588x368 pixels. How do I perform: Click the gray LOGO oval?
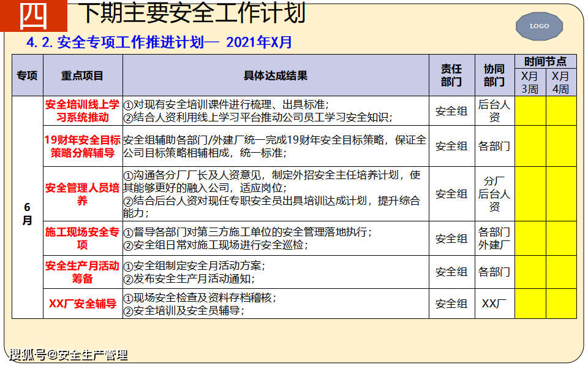540,26
